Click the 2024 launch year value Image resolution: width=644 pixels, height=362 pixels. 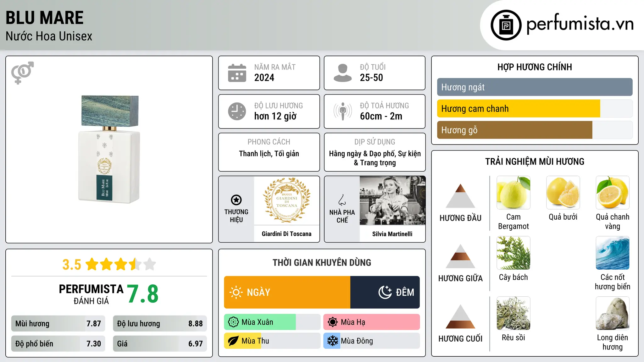pos(264,78)
